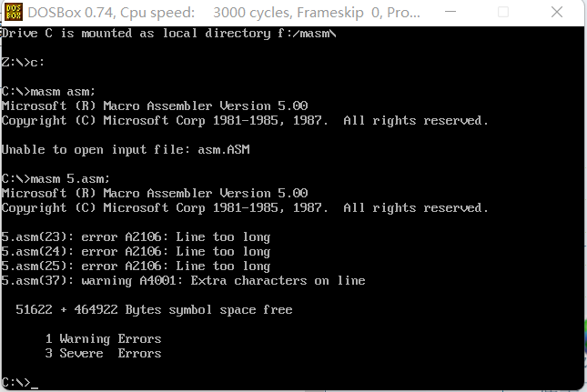587x392 pixels.
Task: Click the DOSBox application icon in title bar
Action: point(14,12)
